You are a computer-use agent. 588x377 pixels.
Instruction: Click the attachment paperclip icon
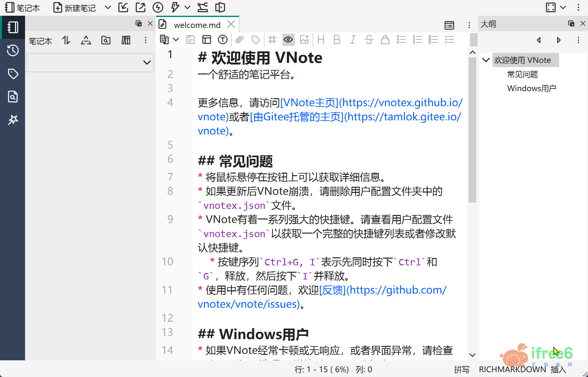click(239, 40)
